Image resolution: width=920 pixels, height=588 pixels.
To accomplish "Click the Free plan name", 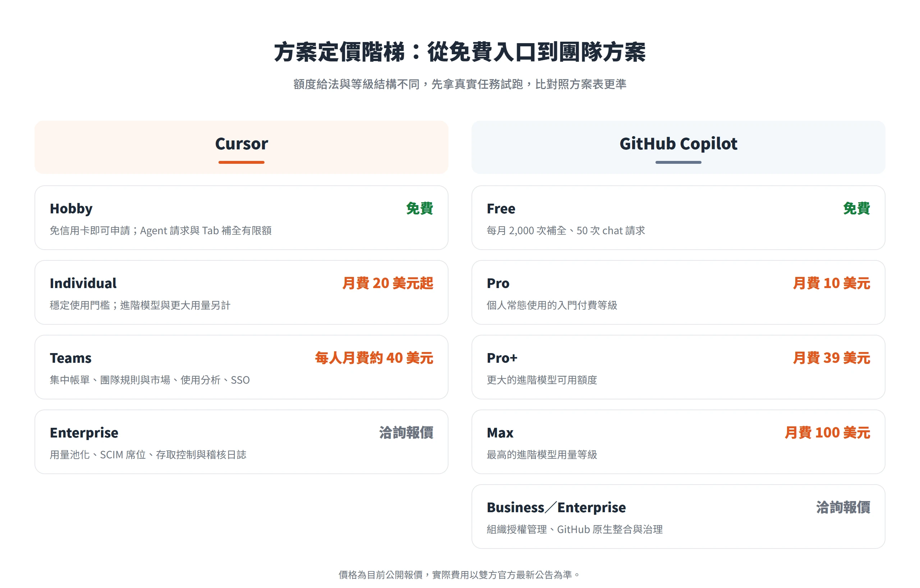I will click(x=501, y=208).
